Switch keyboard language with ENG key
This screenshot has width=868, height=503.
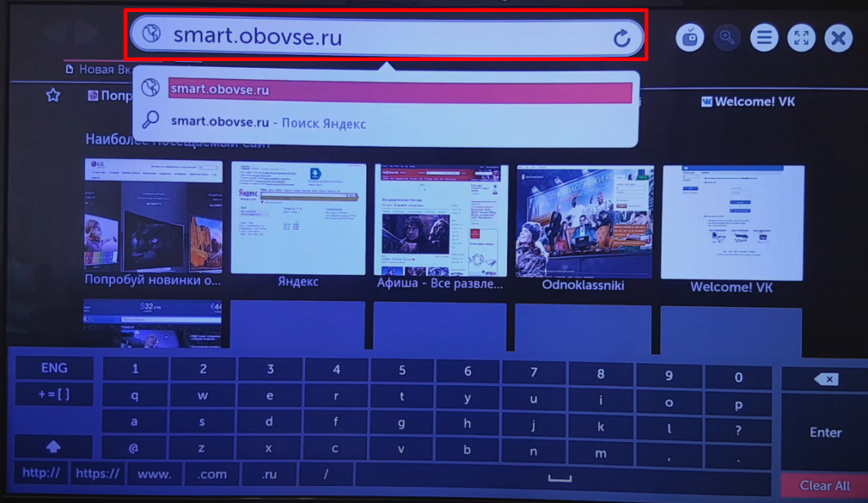point(53,369)
